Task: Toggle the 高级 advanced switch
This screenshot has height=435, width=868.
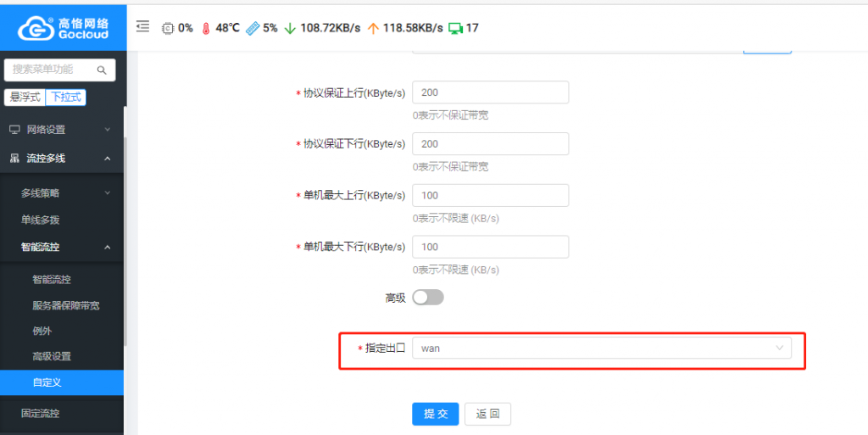Action: [428, 298]
